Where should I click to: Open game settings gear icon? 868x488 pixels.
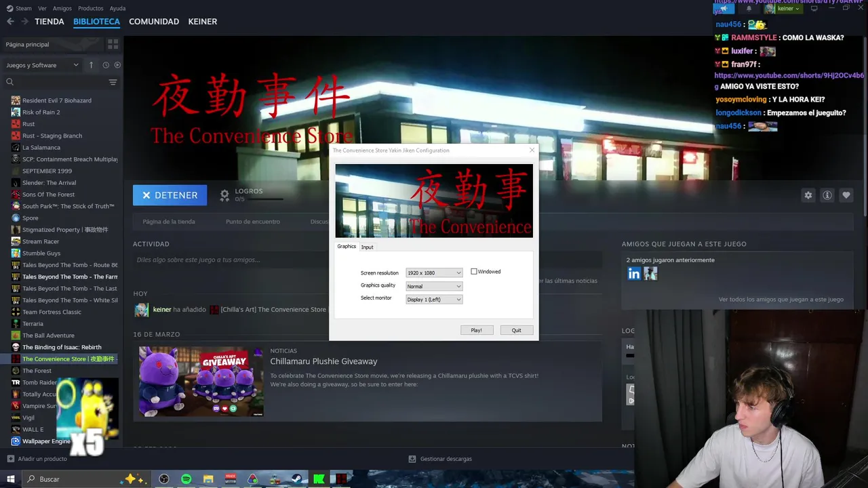pos(808,195)
